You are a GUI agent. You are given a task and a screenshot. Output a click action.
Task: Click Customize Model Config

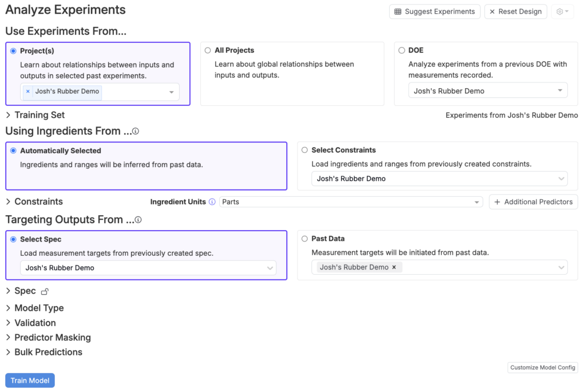point(543,367)
